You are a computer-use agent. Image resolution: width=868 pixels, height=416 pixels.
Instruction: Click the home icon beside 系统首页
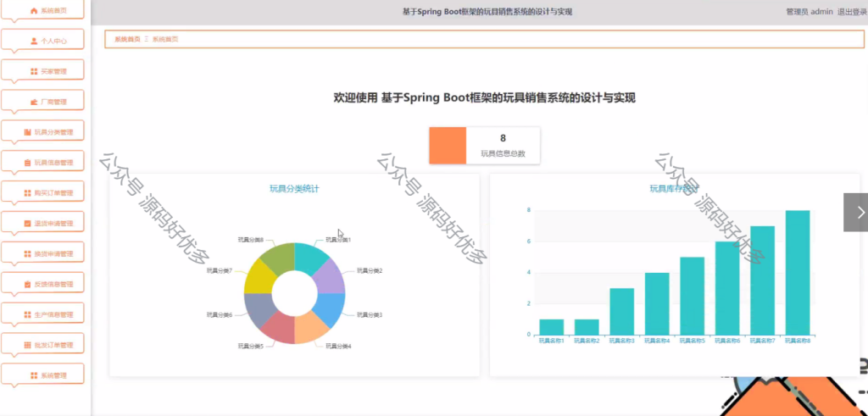point(34,10)
